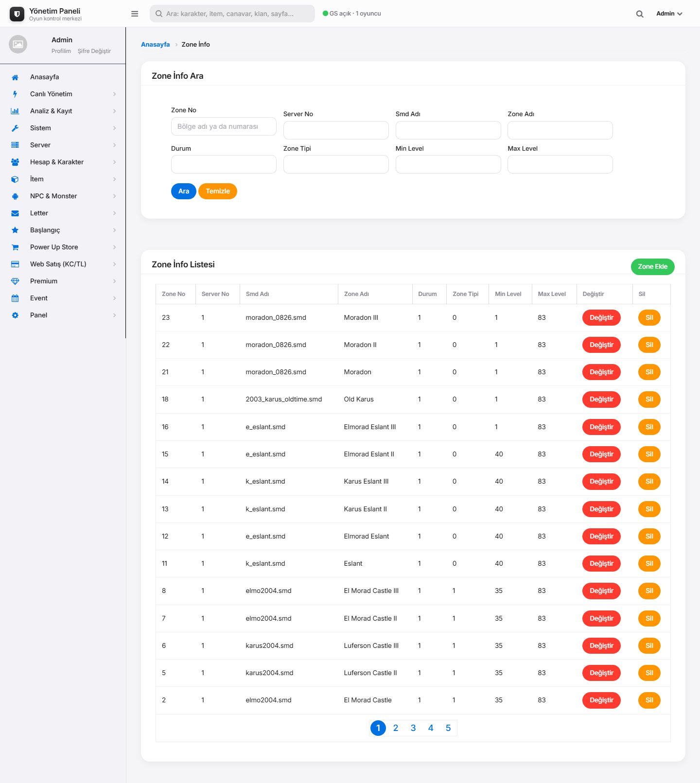Go to page 3 in pagination
The image size is (700, 783).
(413, 728)
